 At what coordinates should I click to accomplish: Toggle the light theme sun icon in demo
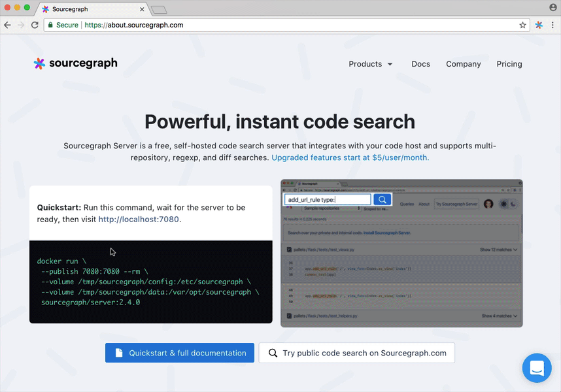(503, 204)
